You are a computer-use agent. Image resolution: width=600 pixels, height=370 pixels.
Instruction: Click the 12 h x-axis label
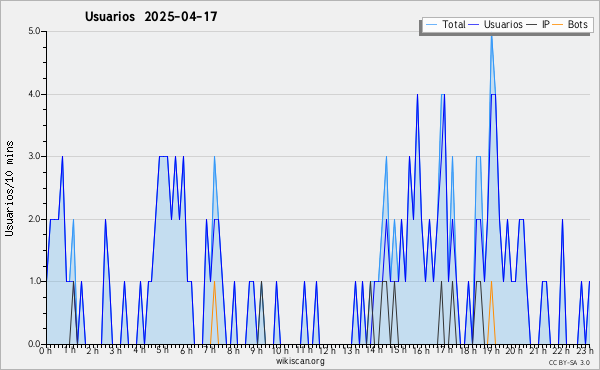[x=327, y=350]
